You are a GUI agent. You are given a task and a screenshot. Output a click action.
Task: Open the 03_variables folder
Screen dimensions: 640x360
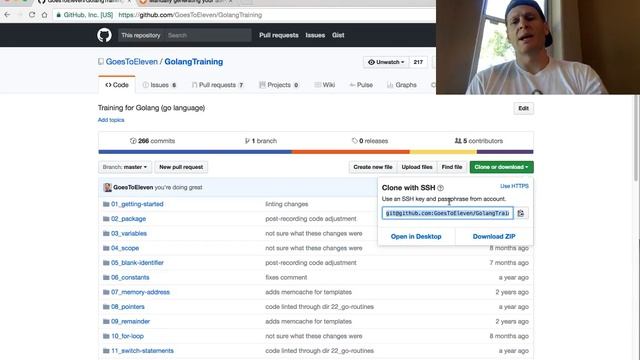pyautogui.click(x=129, y=233)
